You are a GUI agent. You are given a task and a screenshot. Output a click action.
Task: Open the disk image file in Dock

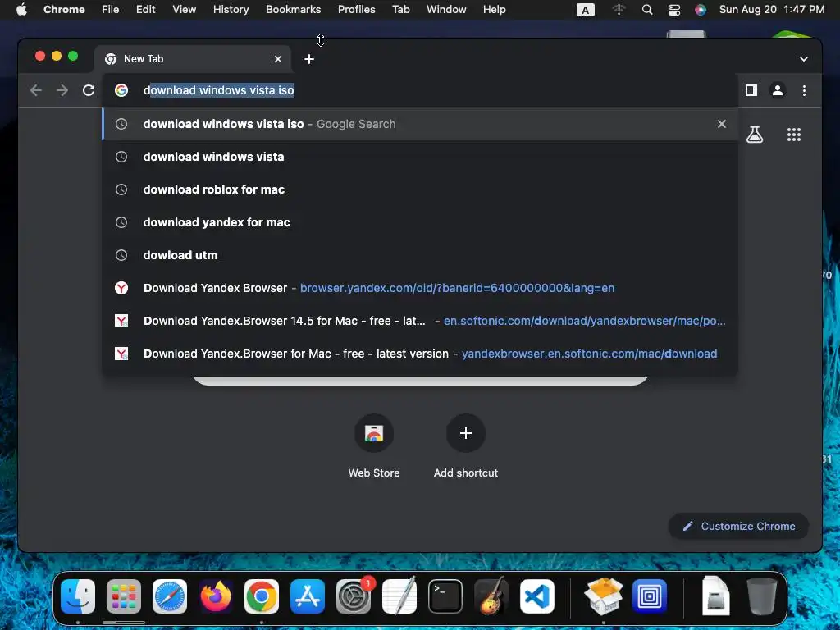pyautogui.click(x=715, y=596)
